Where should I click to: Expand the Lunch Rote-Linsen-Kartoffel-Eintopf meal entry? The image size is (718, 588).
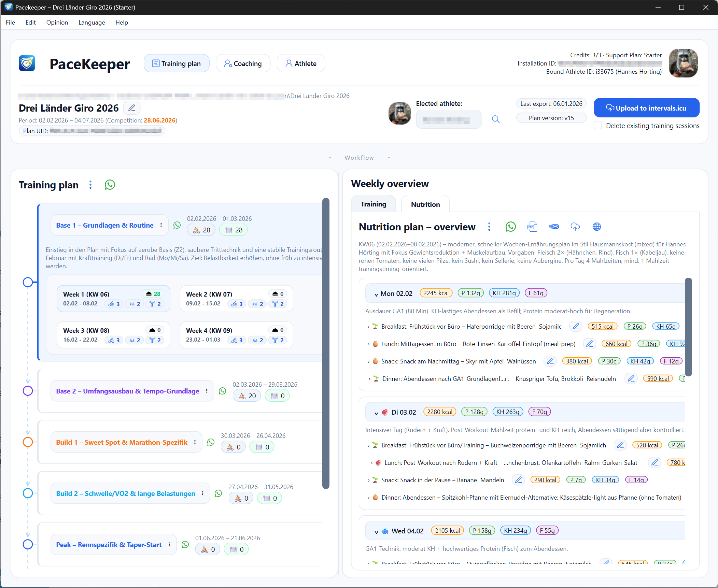369,344
